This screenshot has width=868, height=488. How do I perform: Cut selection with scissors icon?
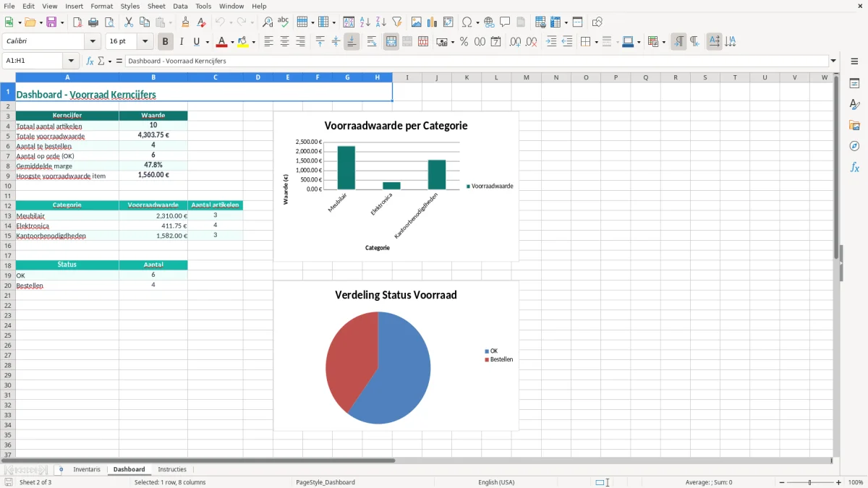pos(129,22)
